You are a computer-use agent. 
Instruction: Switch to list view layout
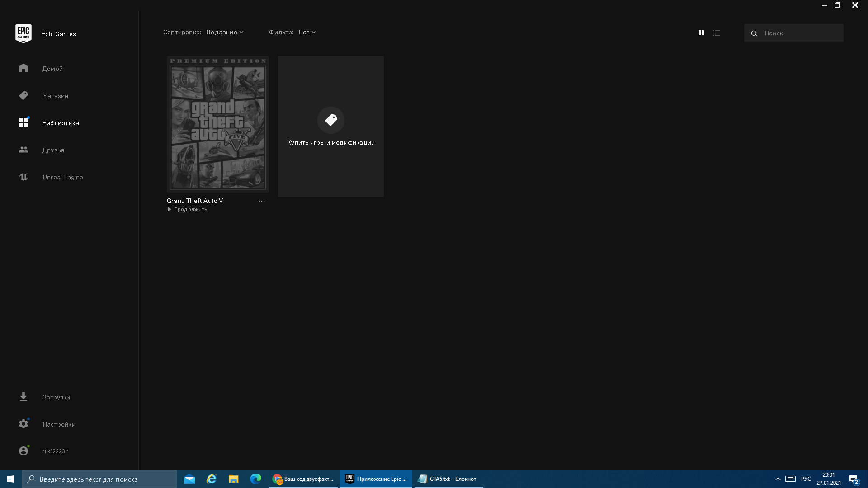716,33
